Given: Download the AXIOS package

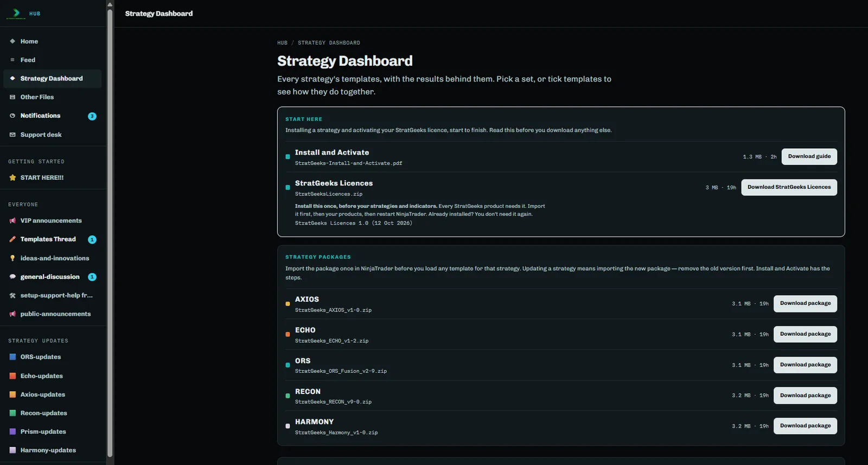Looking at the screenshot, I should pyautogui.click(x=805, y=303).
